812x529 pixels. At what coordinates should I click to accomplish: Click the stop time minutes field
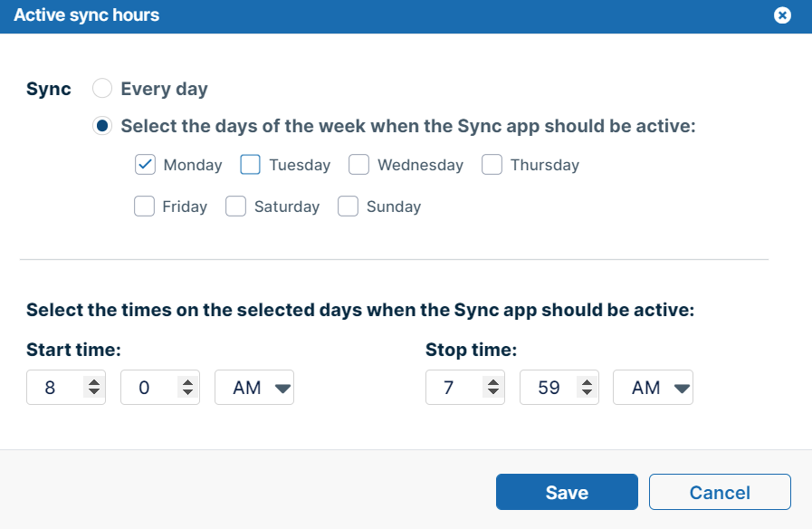[548, 388]
